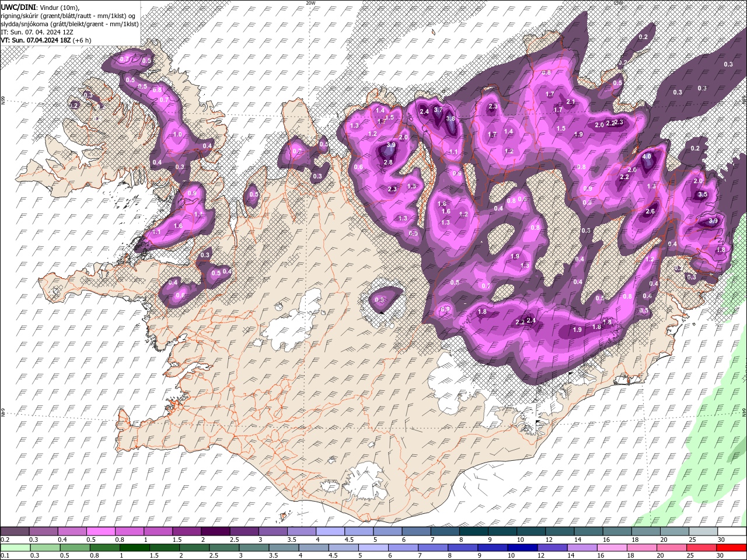Screen dimensions: 747x560
Task: Pick the 0.3 green swatch in lower legend row
Action: 45,548
